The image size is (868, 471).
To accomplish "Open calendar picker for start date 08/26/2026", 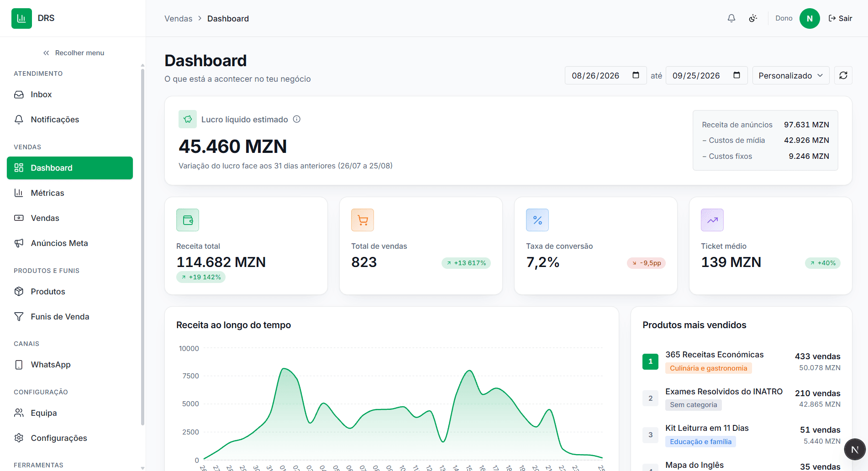I will [x=636, y=75].
